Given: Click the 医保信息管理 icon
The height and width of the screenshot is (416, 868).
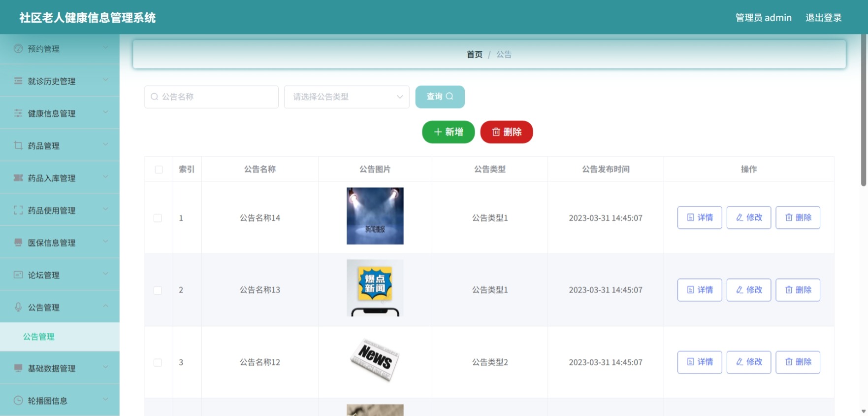Looking at the screenshot, I should click(x=18, y=242).
